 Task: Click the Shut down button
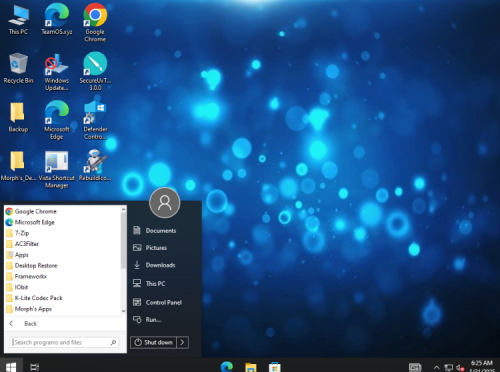[153, 342]
